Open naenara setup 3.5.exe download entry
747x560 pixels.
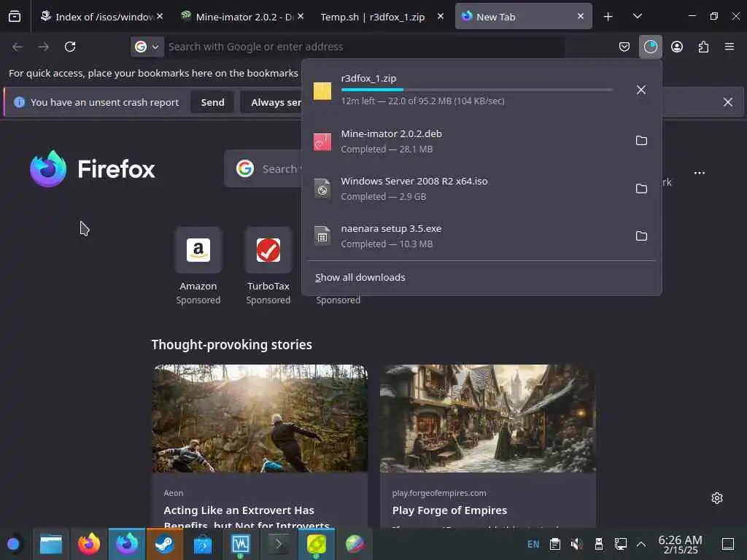coord(467,236)
